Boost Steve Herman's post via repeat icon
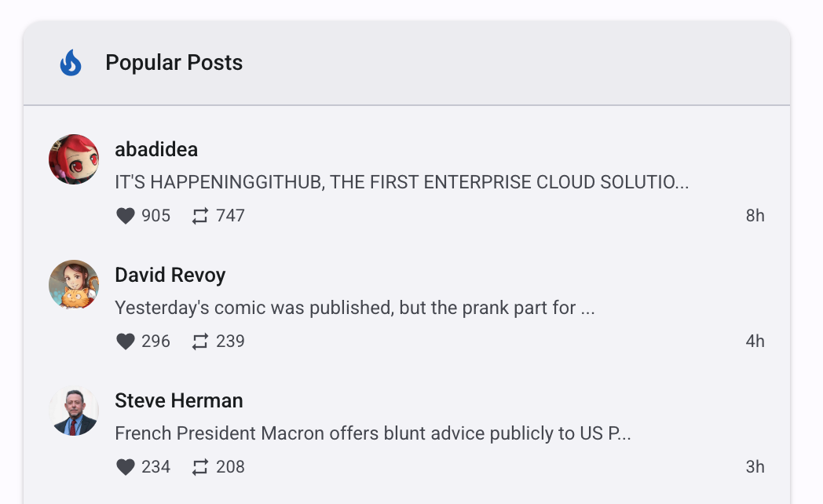Image resolution: width=823 pixels, height=504 pixels. pyautogui.click(x=200, y=467)
